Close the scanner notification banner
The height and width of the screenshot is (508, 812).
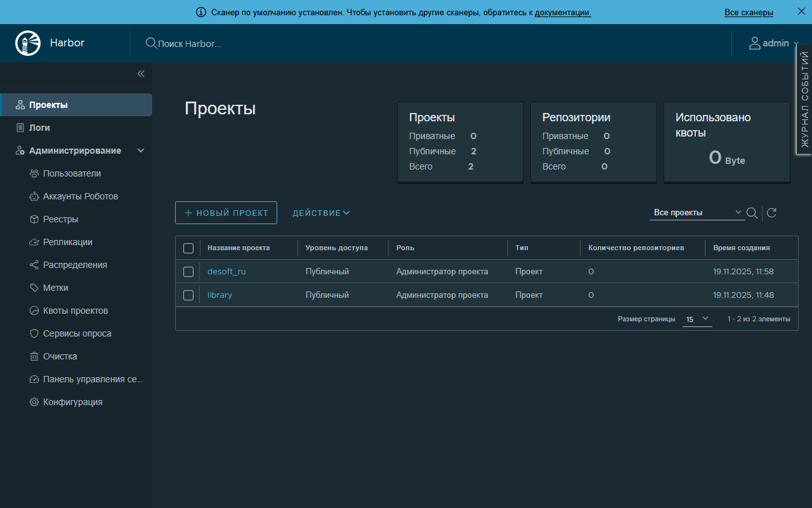click(x=801, y=11)
